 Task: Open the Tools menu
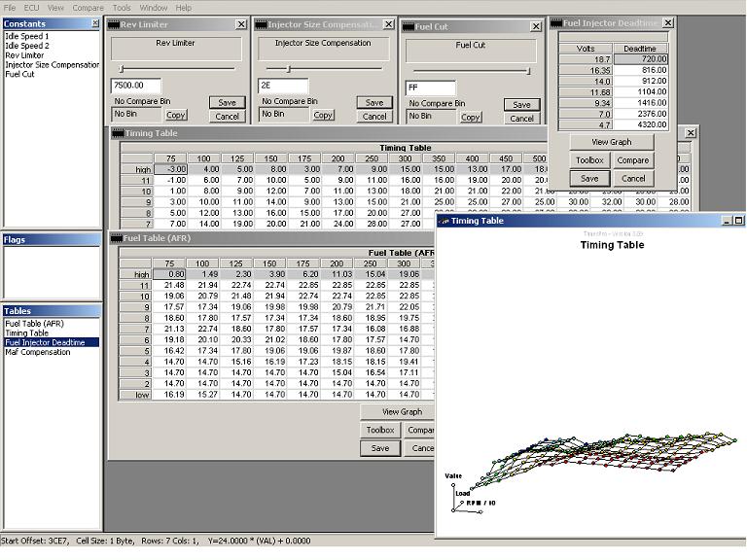(122, 7)
